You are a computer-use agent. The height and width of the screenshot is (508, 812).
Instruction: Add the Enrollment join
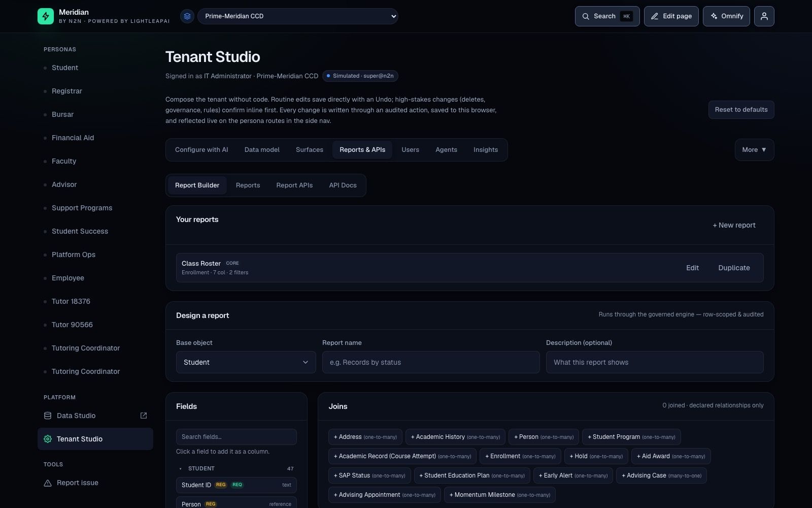pyautogui.click(x=520, y=456)
